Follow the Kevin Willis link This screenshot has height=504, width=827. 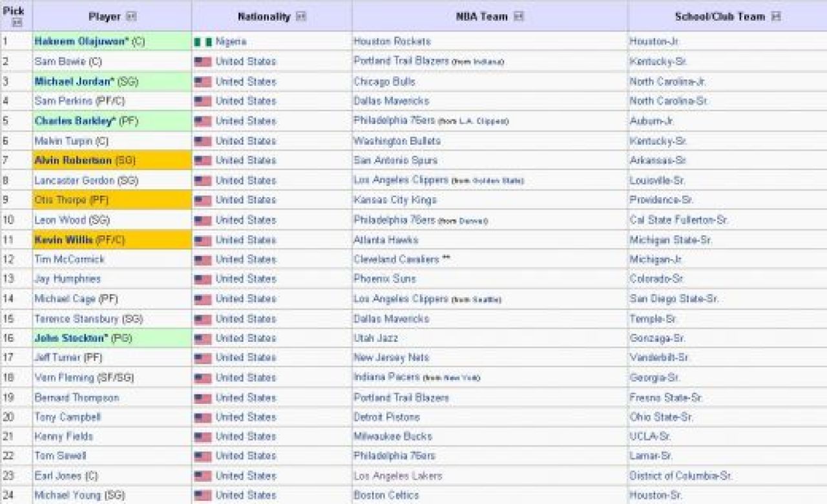63,240
